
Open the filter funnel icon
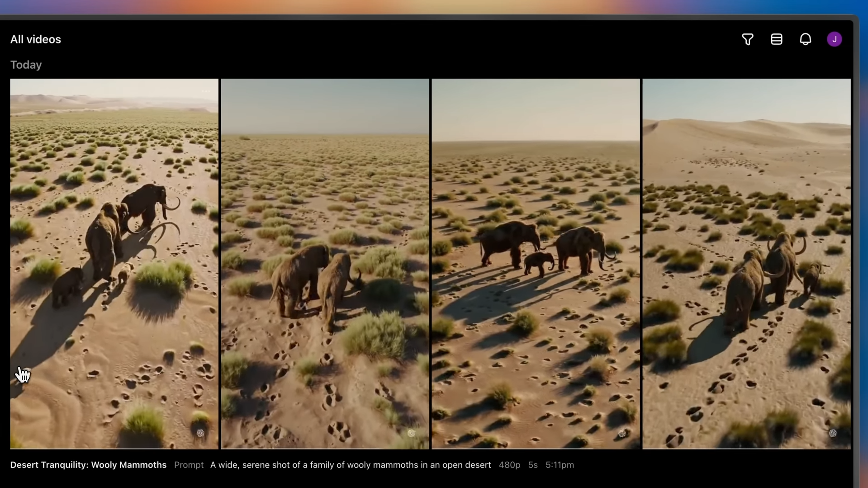click(x=747, y=39)
